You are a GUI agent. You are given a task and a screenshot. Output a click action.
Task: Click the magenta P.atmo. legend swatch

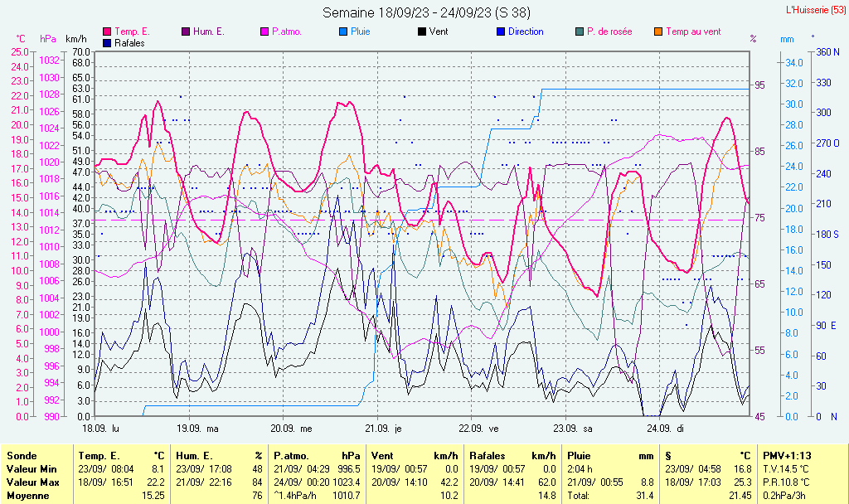pos(264,32)
